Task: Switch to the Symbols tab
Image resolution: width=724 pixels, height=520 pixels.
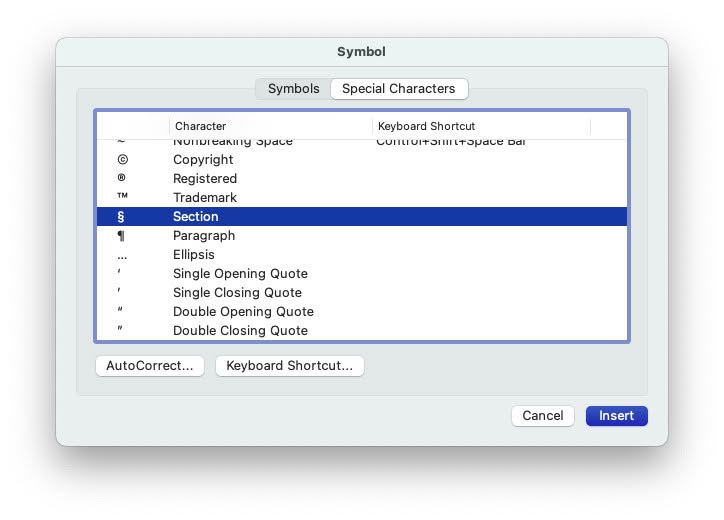Action: (294, 89)
